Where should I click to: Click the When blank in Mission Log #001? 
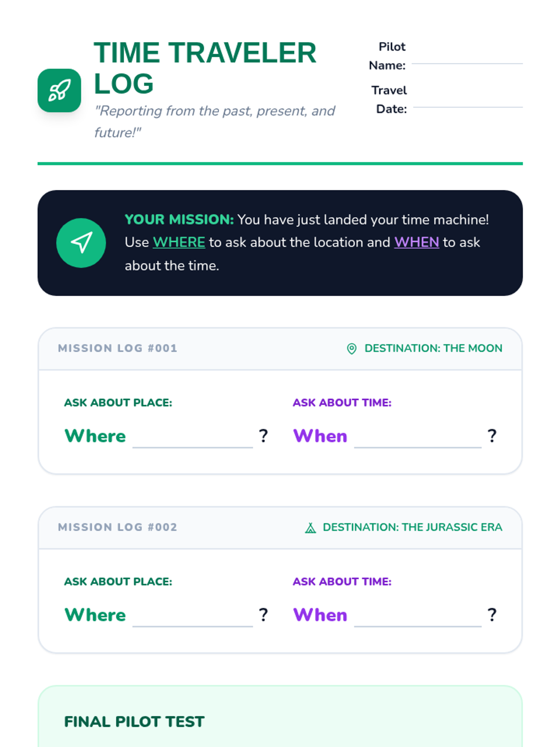[417, 440]
